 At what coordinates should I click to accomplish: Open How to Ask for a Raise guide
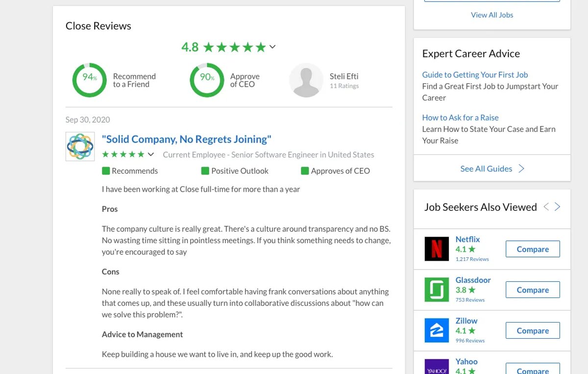pos(460,117)
